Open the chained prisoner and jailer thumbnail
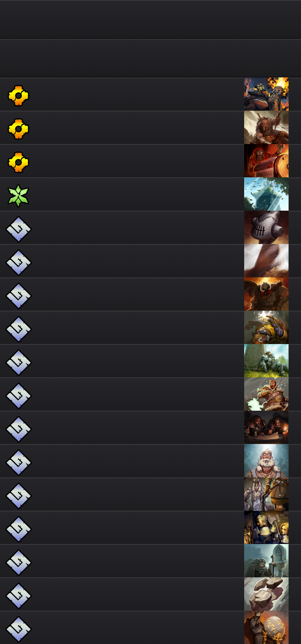Viewport: 301px width, 644px height. pos(266,494)
